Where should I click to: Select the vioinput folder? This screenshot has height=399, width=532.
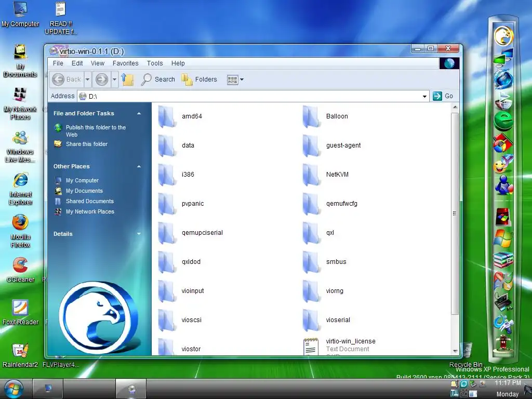pyautogui.click(x=181, y=291)
